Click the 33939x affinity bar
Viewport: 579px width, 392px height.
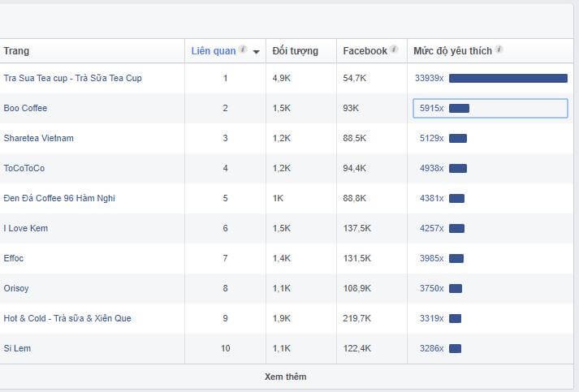point(508,78)
